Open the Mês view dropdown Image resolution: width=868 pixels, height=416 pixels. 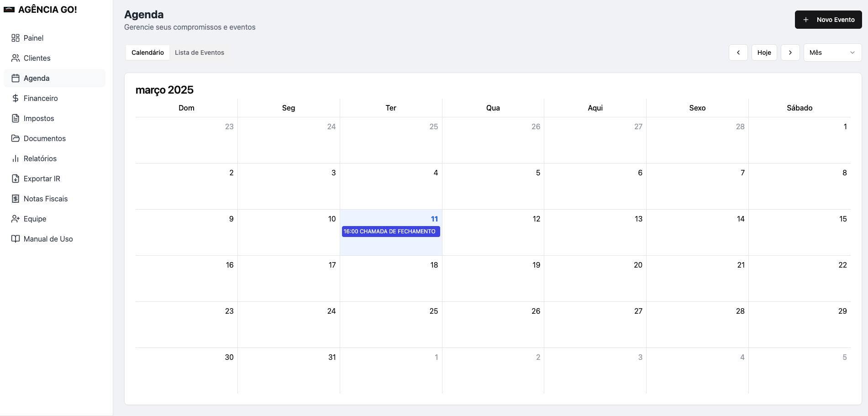point(833,53)
